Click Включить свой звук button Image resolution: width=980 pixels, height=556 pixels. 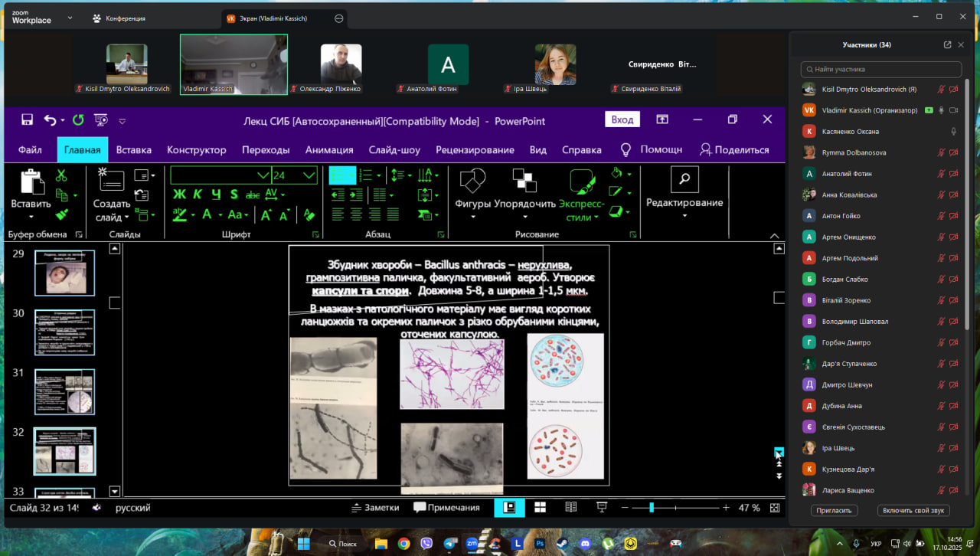tap(915, 511)
